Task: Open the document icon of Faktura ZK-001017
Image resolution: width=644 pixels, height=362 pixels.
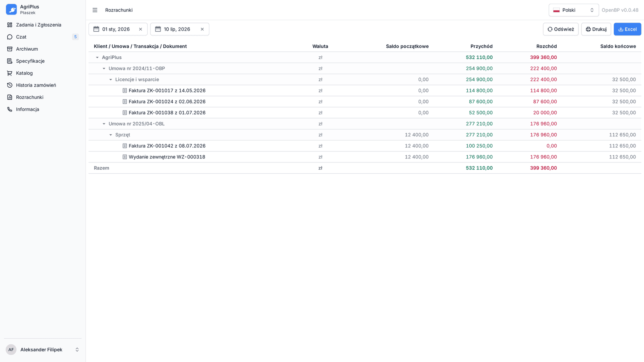Action: click(125, 90)
